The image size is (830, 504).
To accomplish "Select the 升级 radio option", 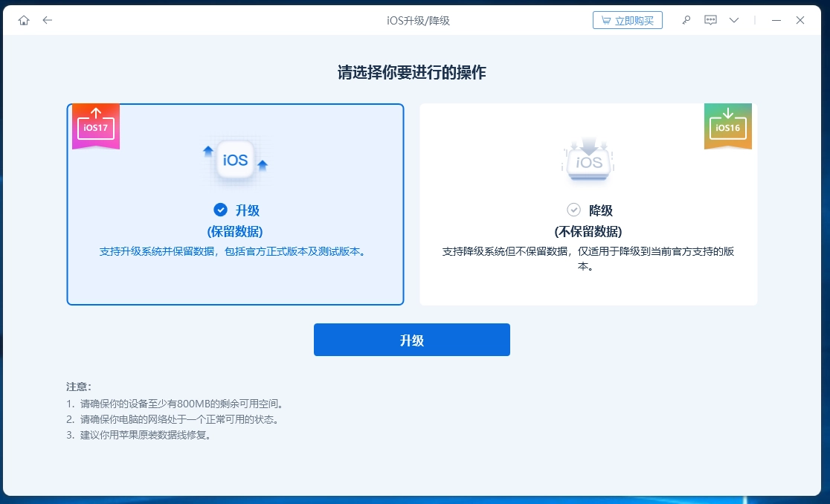I will point(220,210).
